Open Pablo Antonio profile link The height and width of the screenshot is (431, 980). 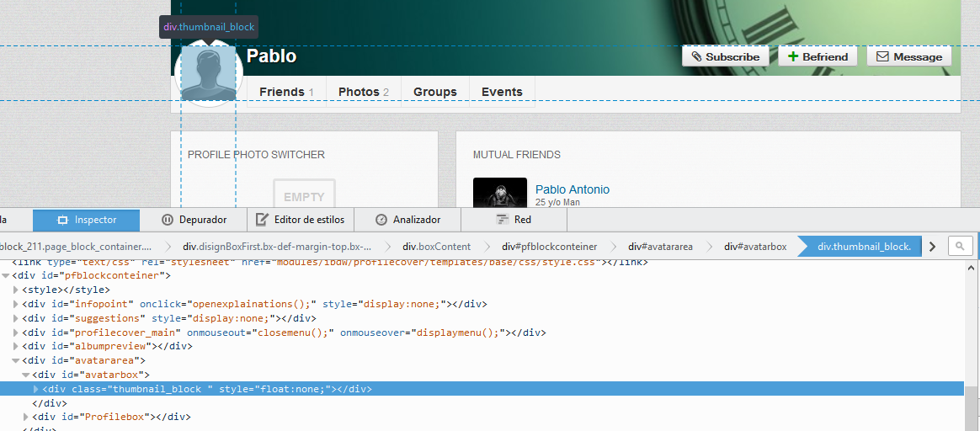(x=572, y=189)
